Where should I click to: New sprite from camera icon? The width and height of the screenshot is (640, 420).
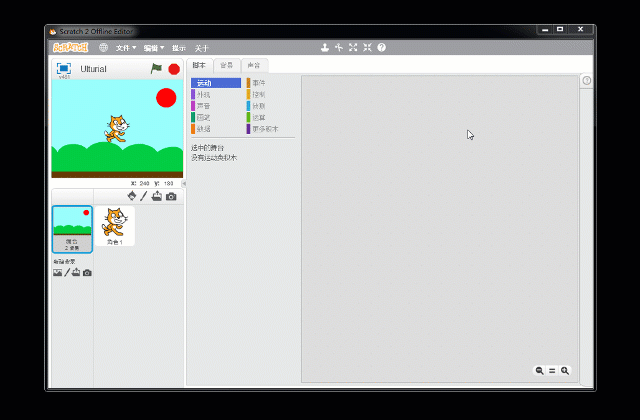coord(171,197)
